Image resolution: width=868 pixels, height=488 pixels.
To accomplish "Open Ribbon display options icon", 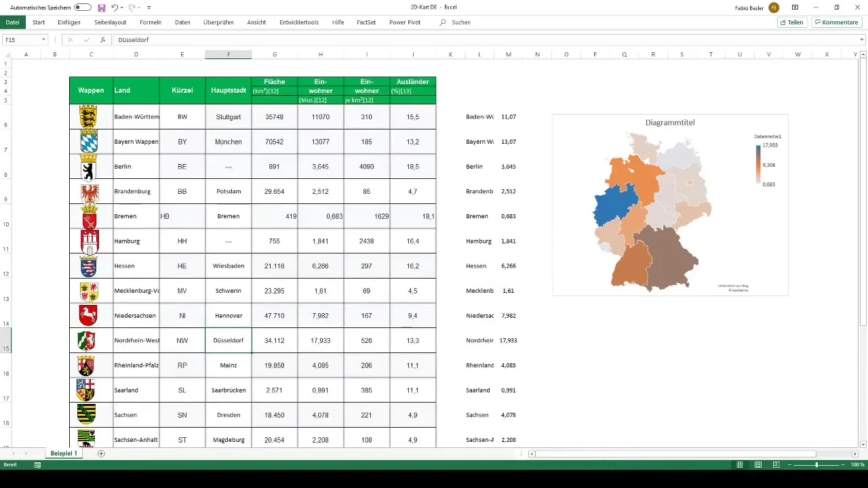I will (795, 7).
